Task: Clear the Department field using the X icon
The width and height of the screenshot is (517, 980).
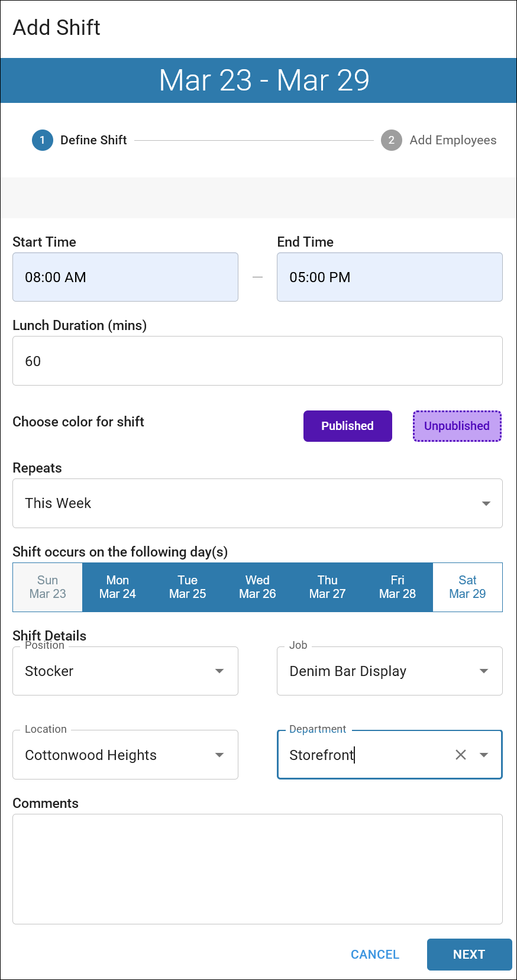Action: coord(461,755)
